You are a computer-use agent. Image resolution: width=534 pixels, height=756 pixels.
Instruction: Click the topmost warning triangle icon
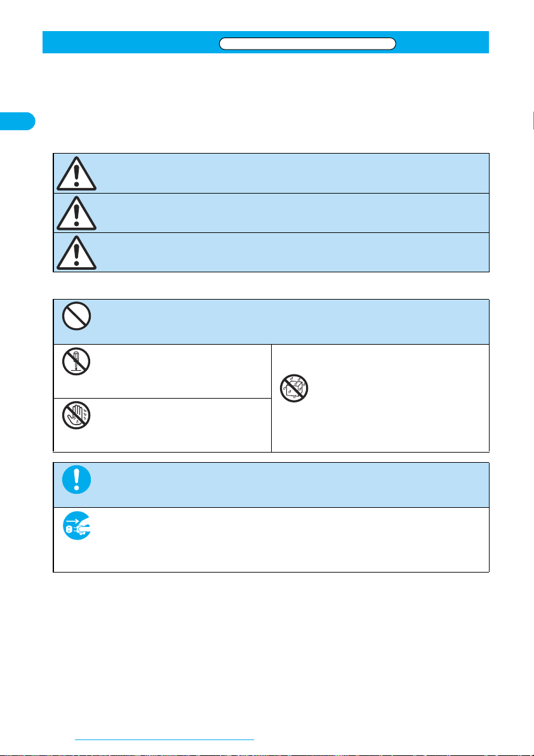coord(76,173)
